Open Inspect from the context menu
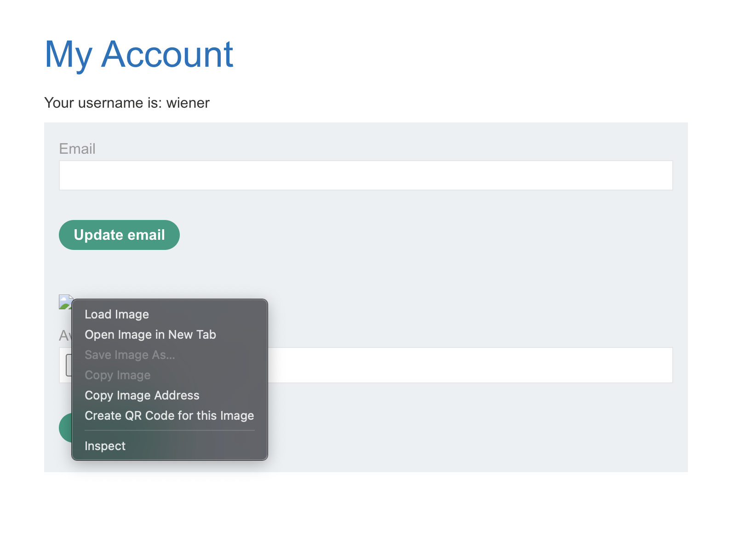The height and width of the screenshot is (544, 756). 105,446
